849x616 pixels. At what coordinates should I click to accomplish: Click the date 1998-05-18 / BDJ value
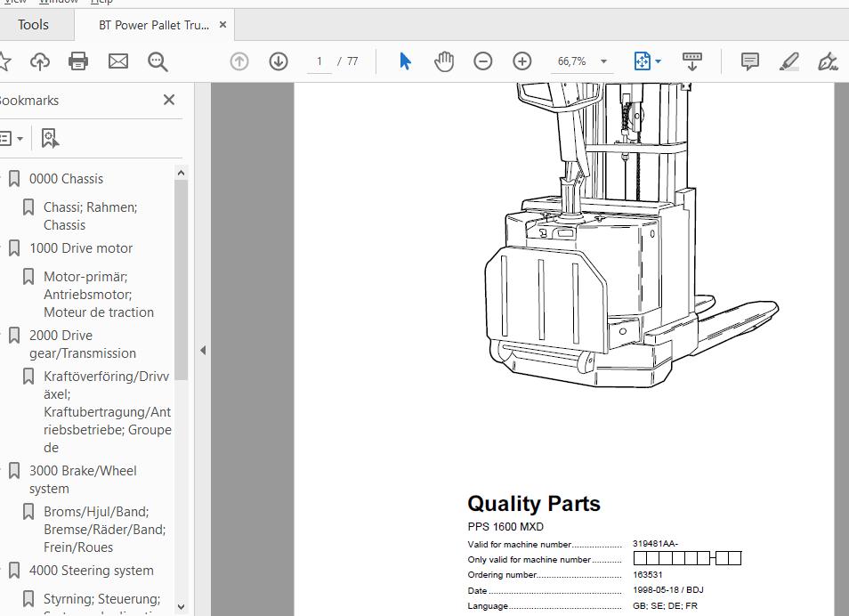668,589
